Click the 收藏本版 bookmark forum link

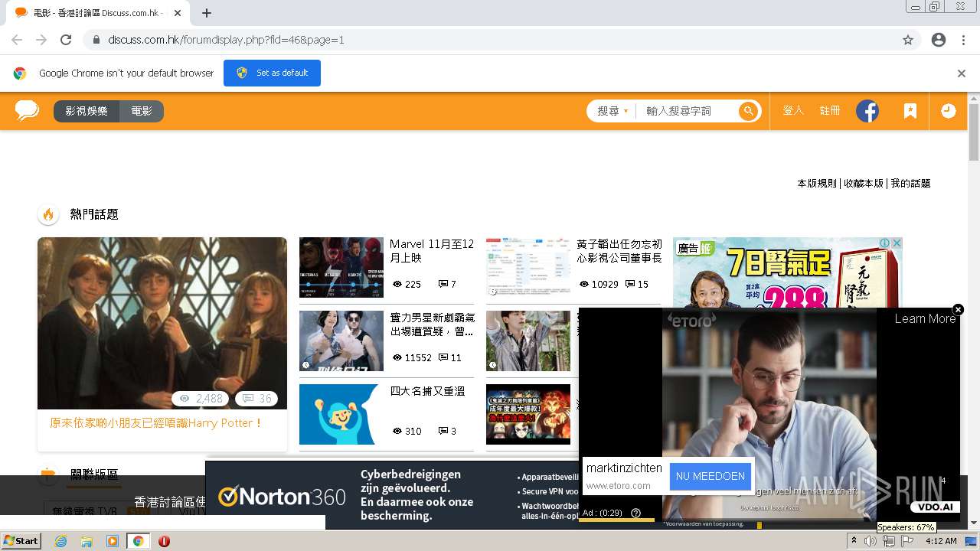864,184
